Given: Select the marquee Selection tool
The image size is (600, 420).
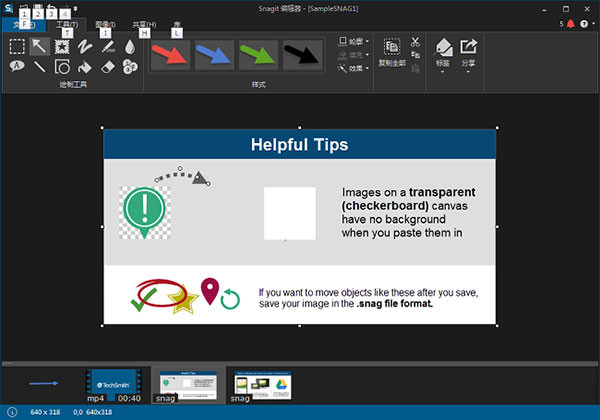Looking at the screenshot, I should point(17,46).
